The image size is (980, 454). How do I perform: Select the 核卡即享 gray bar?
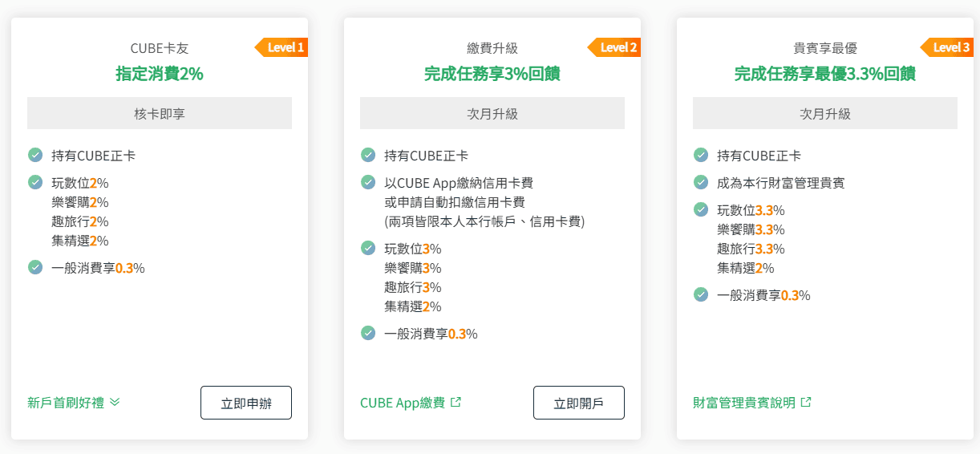[160, 114]
